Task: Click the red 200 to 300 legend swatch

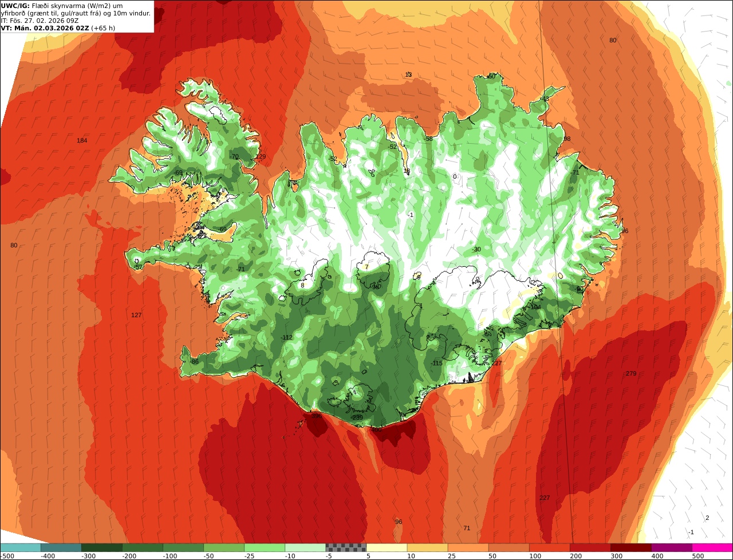Action: click(590, 547)
